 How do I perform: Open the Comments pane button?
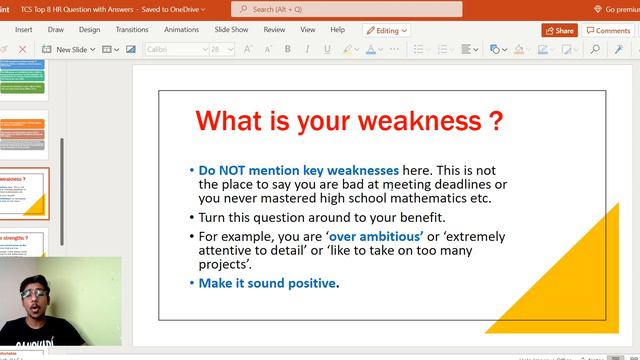[x=608, y=31]
